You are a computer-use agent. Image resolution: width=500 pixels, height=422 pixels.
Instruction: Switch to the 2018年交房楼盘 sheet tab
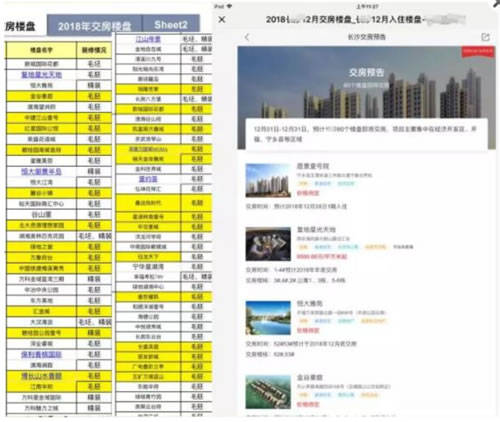tap(94, 26)
